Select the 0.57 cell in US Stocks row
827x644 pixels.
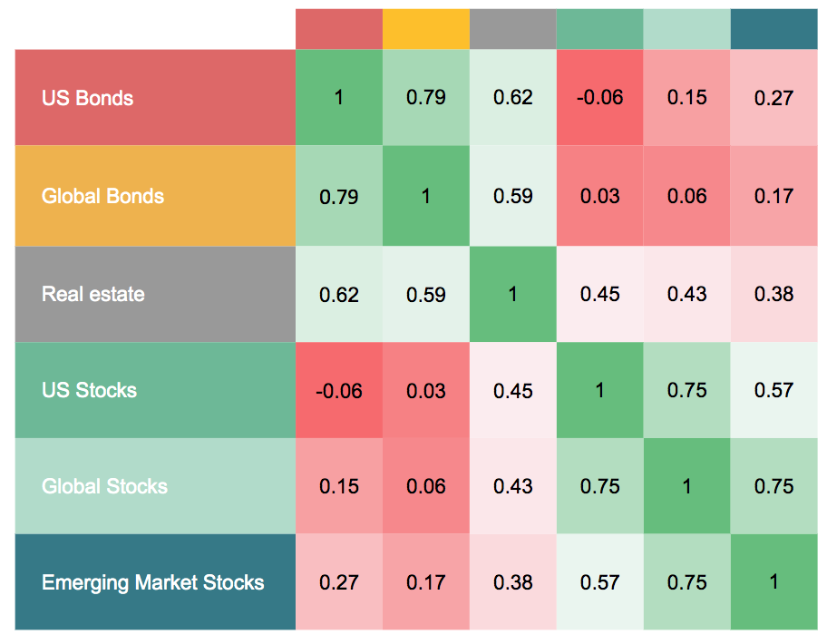point(774,390)
